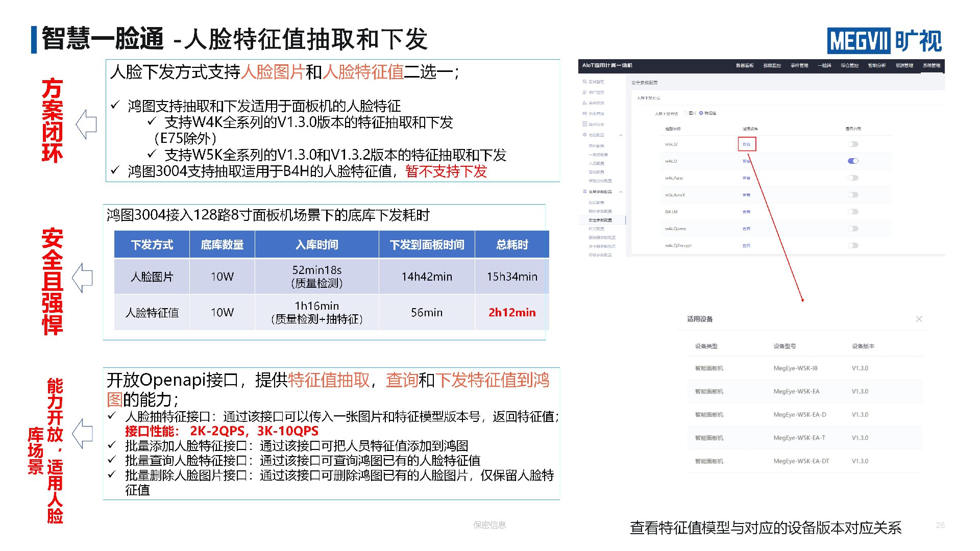Click the 设备型号 column header
The image size is (980, 551).
point(785,346)
